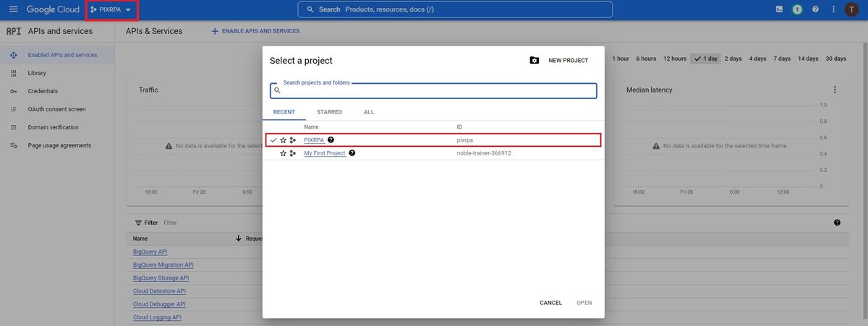Sort the table by Name column arrow

pyautogui.click(x=239, y=238)
